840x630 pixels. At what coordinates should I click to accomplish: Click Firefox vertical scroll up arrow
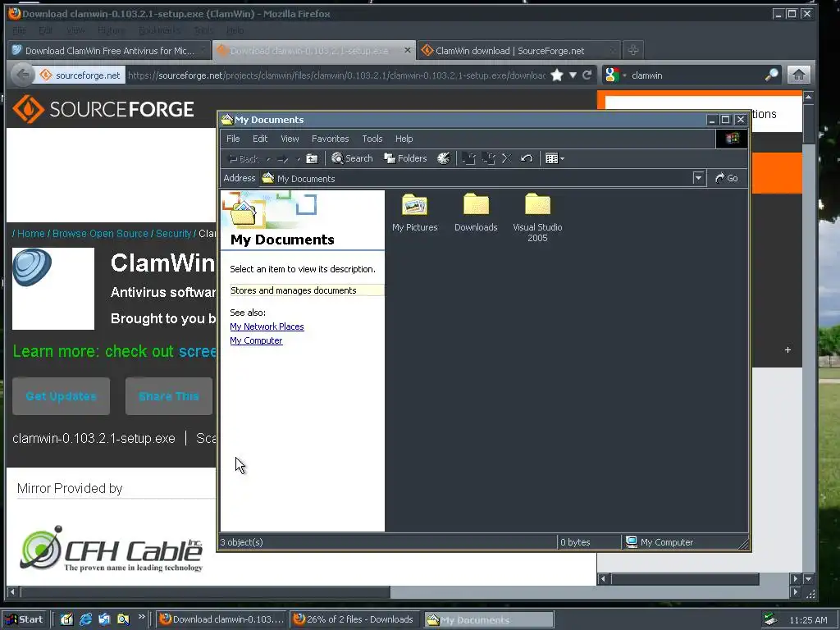point(808,97)
